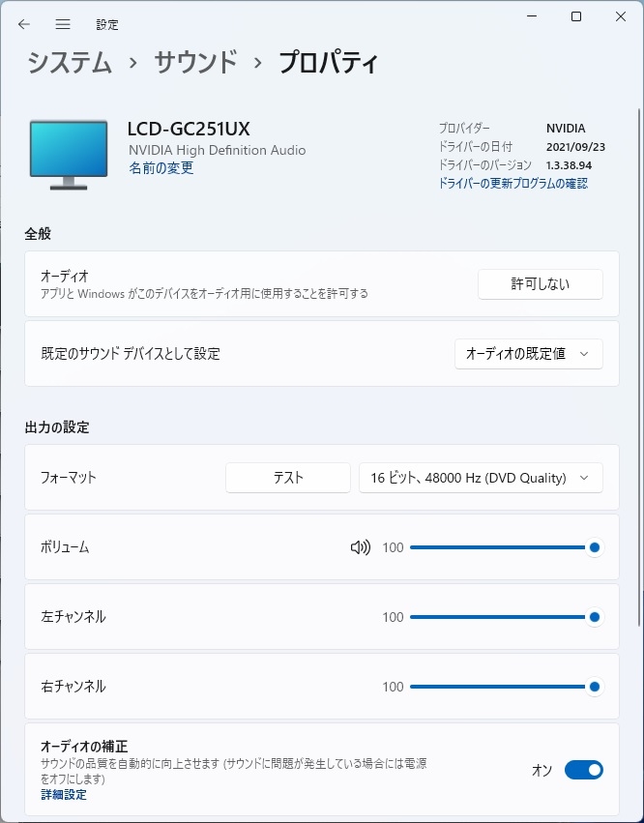Open ドライバーの更新プログラムの確認 link
644x823 pixels.
coord(512,183)
